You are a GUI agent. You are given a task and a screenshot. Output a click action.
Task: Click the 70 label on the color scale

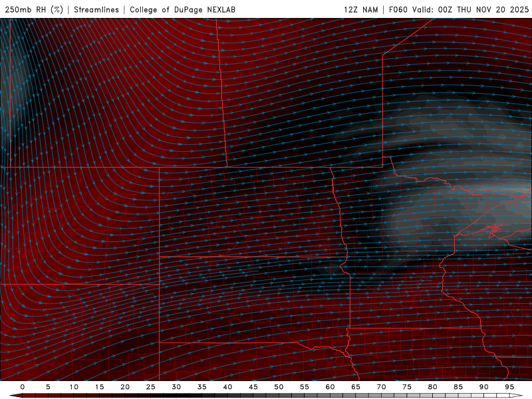pos(381,387)
